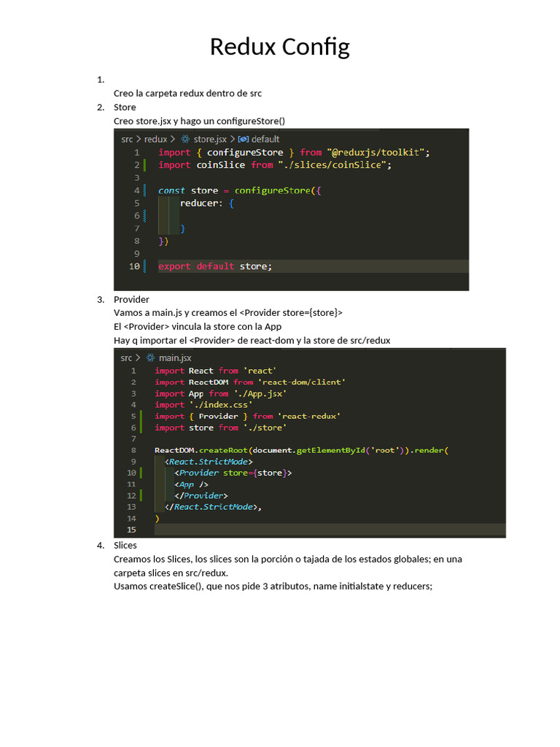Screen dimensions: 560x747
Task: Click the symbol icon before 'default' breadcrumb
Action: point(244,139)
